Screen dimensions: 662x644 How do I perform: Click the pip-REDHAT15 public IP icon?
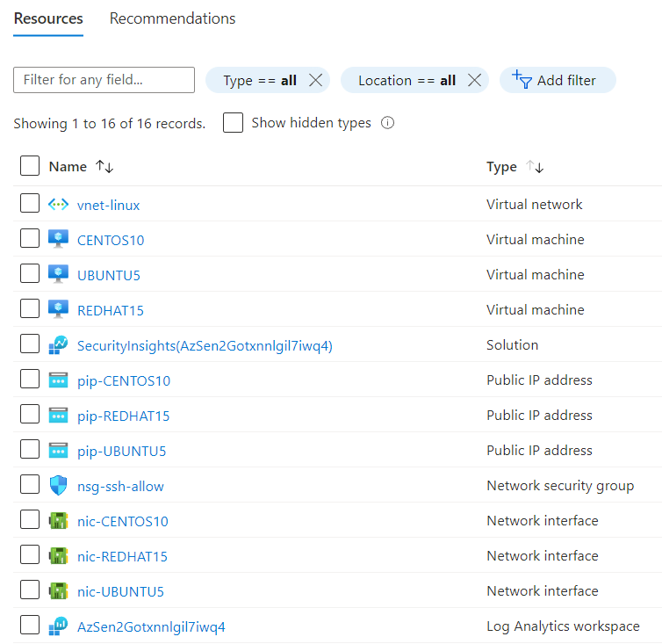pyautogui.click(x=58, y=415)
